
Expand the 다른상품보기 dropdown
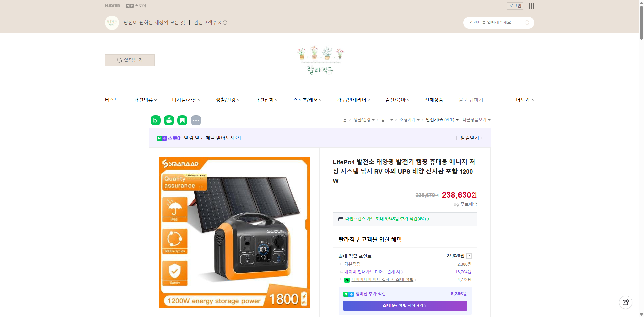[476, 120]
